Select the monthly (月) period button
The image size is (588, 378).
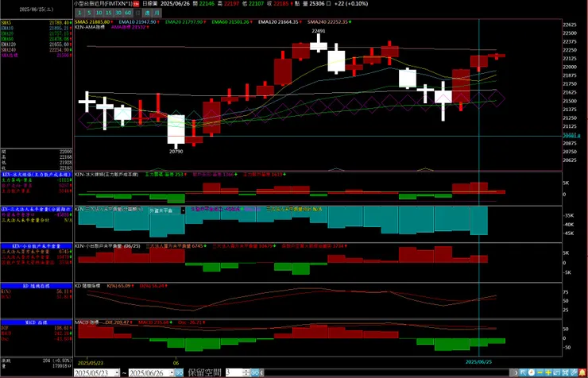157,13
